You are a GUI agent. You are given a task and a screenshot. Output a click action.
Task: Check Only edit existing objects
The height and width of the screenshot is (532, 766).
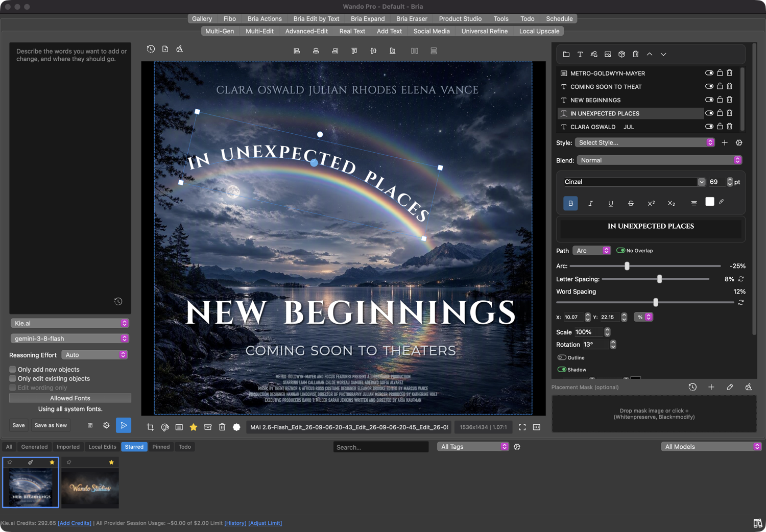point(13,378)
